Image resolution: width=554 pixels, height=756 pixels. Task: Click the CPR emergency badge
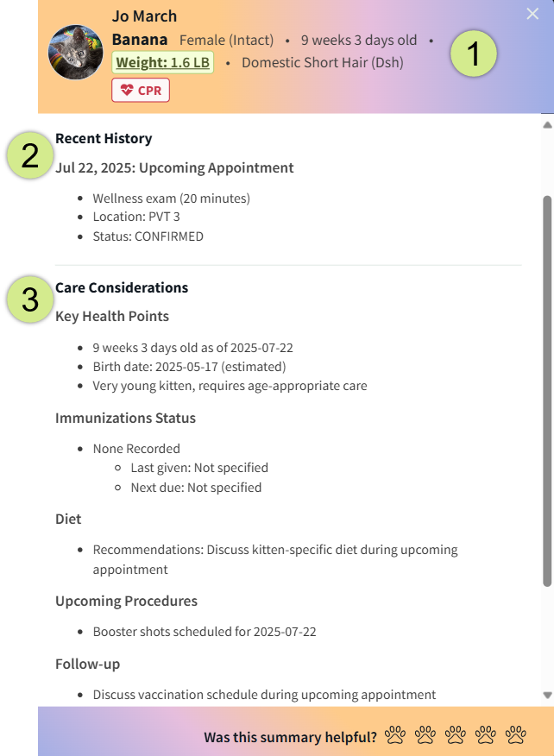point(140,90)
